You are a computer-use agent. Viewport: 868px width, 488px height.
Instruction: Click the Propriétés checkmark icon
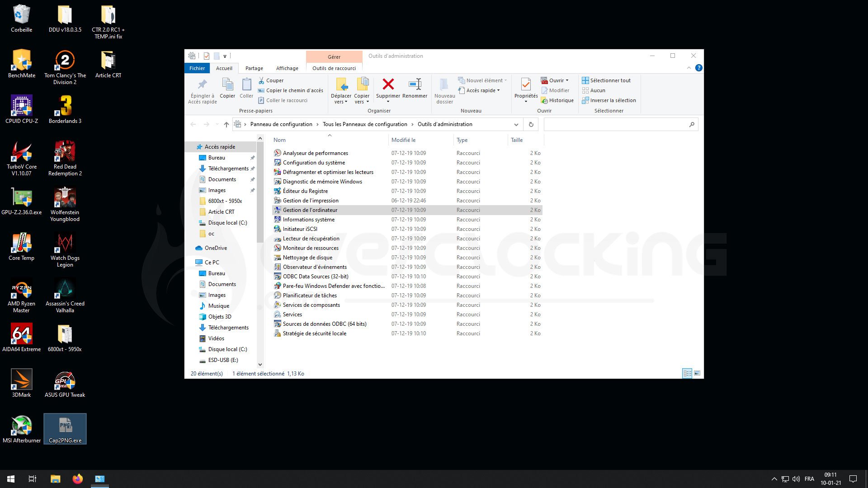coord(526,84)
